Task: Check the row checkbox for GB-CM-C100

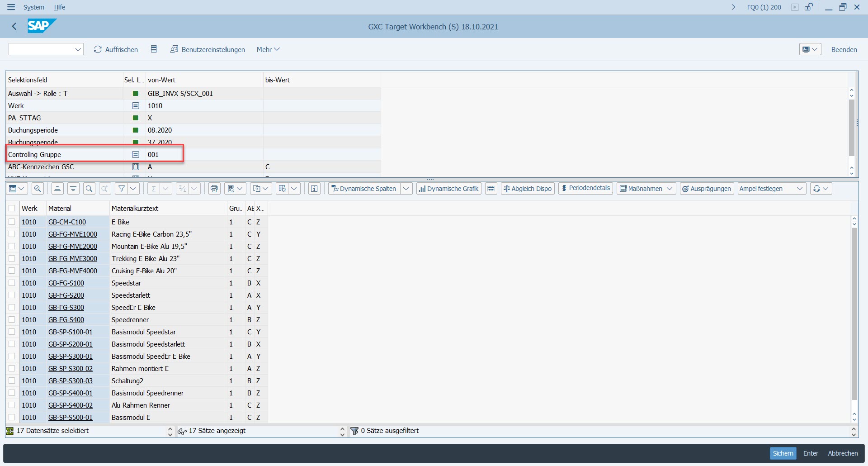Action: (12, 222)
